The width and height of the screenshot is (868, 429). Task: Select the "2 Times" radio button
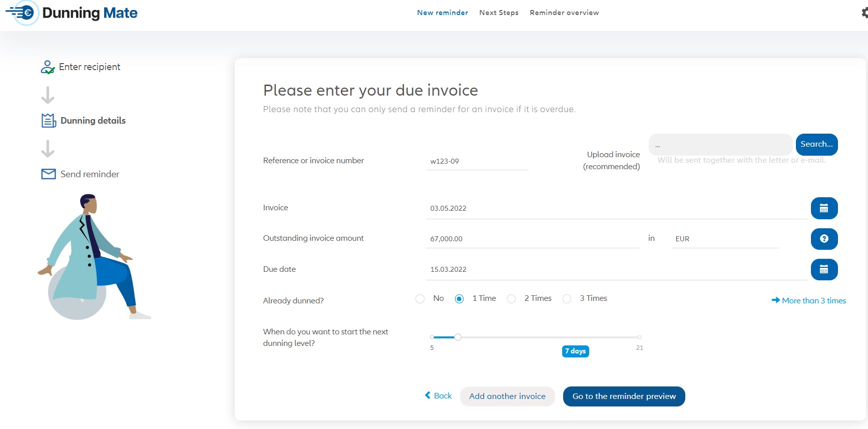[x=511, y=299]
